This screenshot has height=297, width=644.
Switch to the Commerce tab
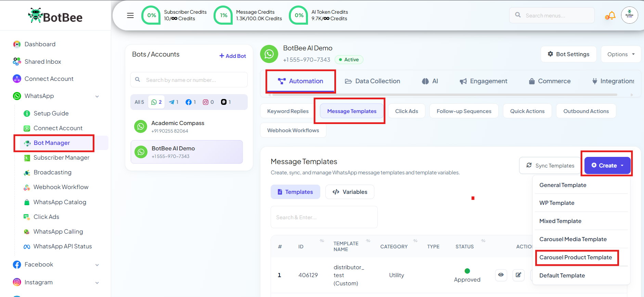tap(550, 81)
